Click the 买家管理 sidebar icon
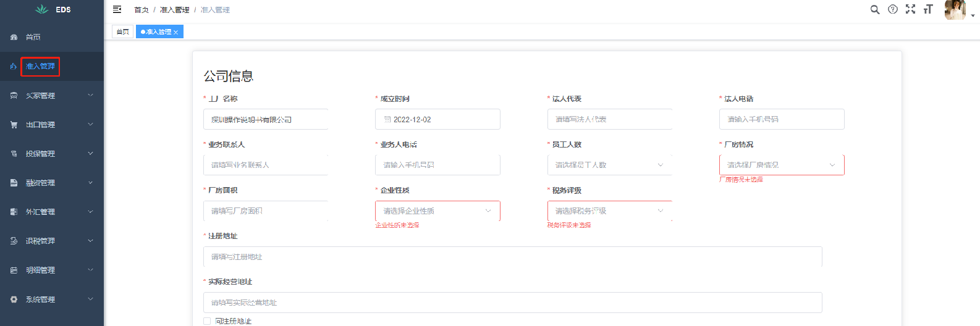 [x=14, y=96]
